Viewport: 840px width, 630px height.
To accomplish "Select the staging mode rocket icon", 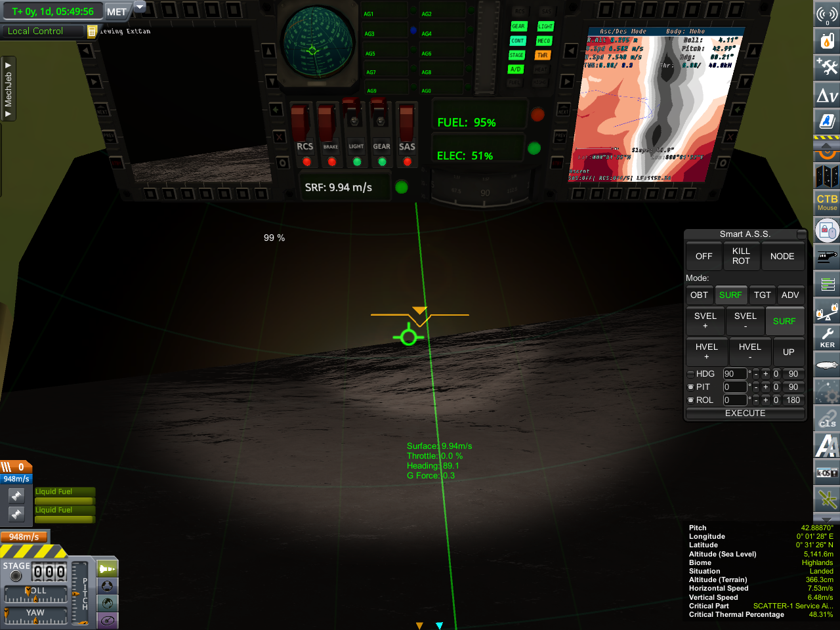I will click(x=107, y=569).
